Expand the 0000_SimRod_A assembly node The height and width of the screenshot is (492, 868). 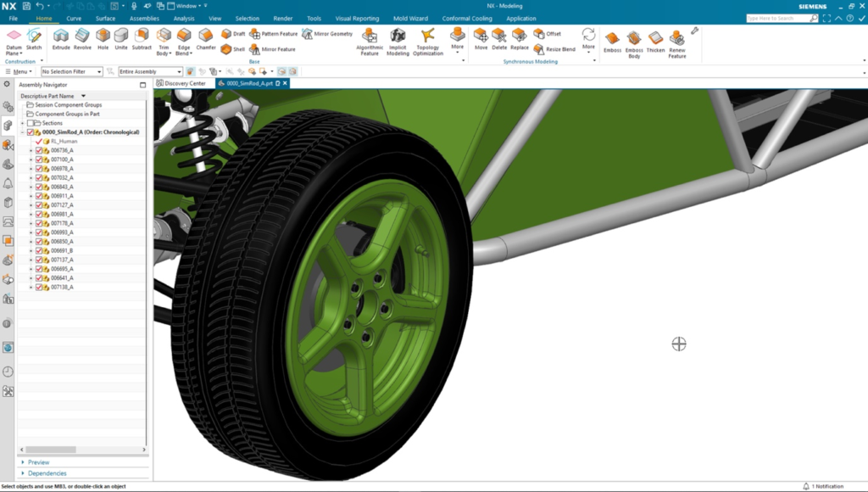tap(20, 132)
